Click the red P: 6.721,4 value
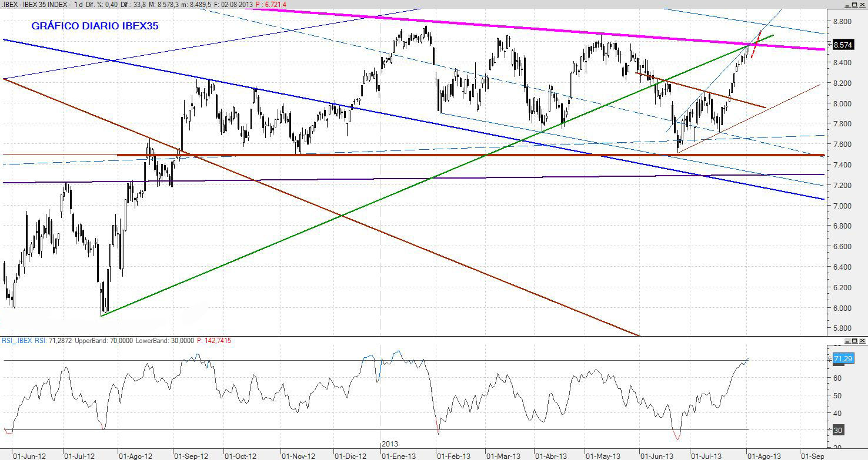The width and height of the screenshot is (868, 460). (x=275, y=5)
